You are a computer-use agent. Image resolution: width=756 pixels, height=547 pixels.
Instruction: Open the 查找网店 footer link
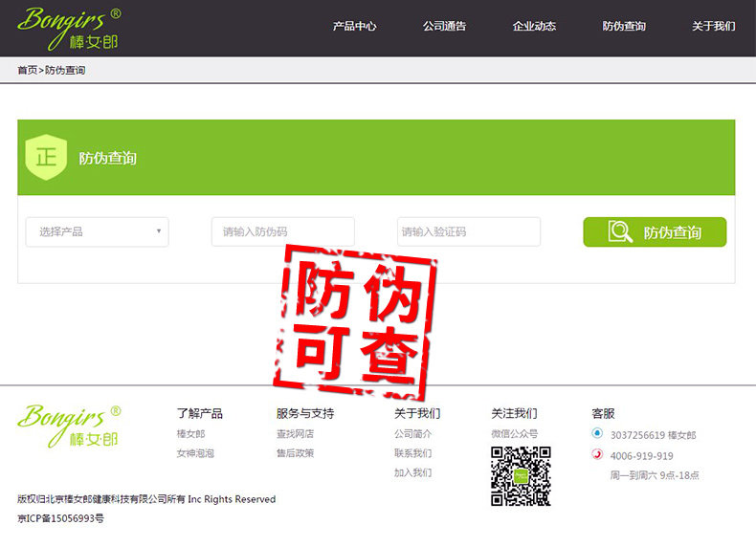tap(295, 434)
